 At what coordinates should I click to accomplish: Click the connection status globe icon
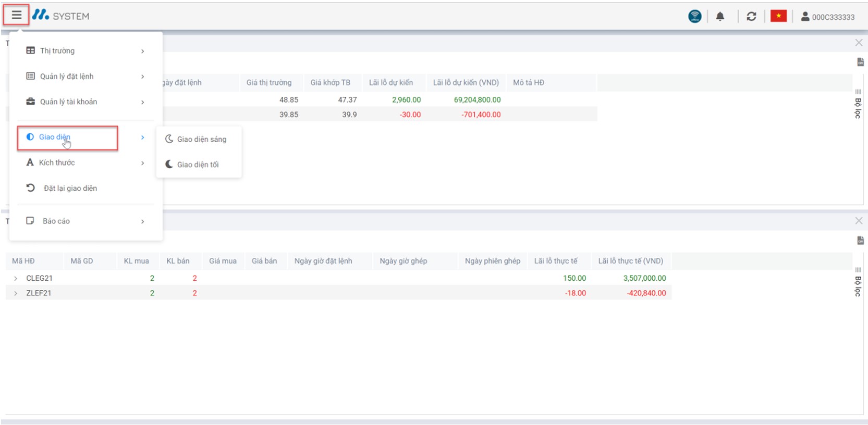tap(694, 17)
